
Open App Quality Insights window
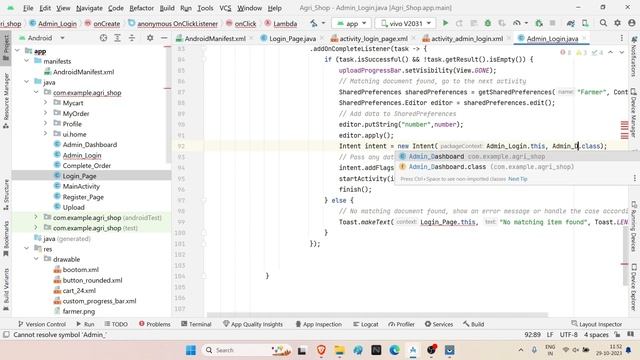point(253,324)
